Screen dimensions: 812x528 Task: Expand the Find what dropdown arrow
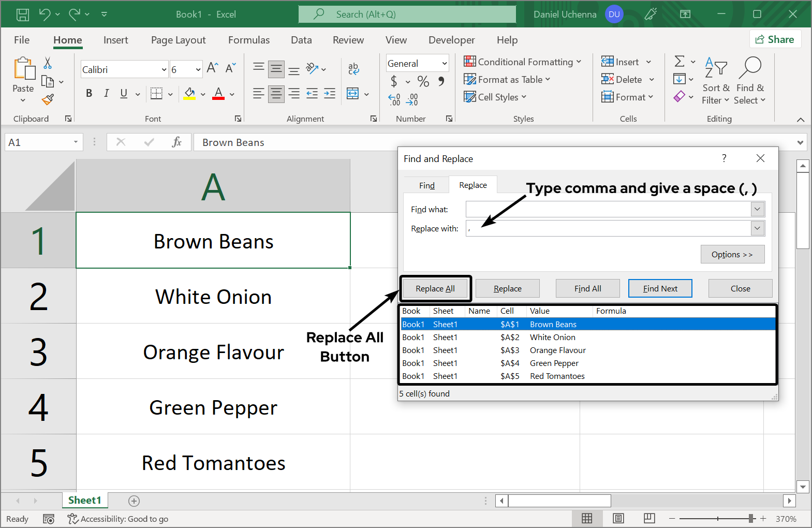point(757,209)
